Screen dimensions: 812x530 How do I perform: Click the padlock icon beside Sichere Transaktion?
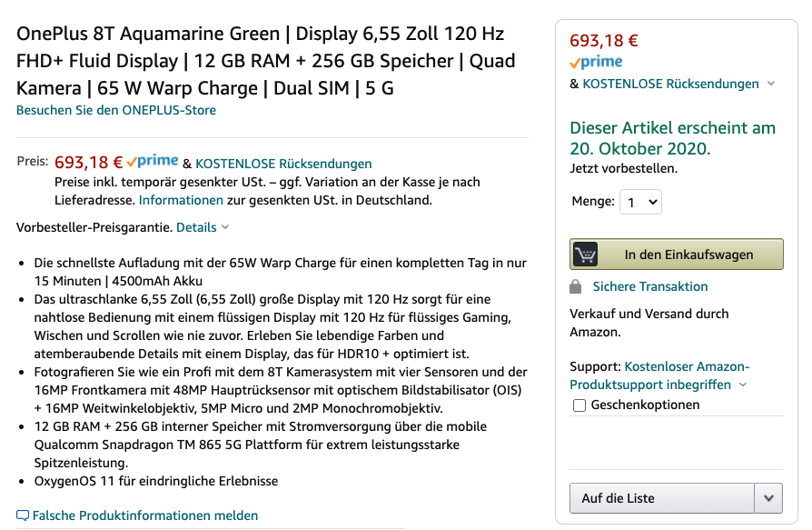pos(575,286)
